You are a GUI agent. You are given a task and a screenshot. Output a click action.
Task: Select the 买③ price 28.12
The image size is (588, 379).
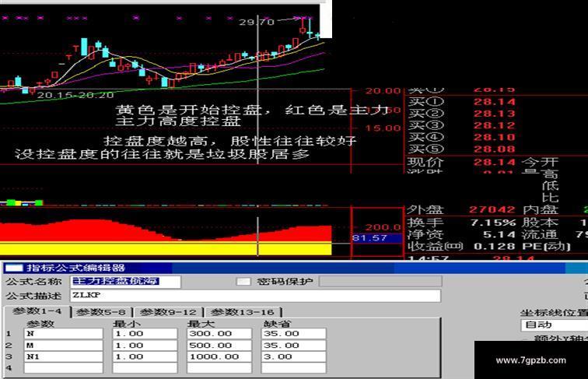pyautogui.click(x=494, y=125)
